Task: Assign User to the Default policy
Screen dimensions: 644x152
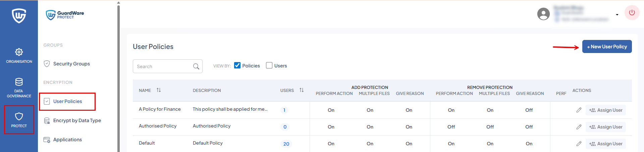Action: (x=605, y=144)
